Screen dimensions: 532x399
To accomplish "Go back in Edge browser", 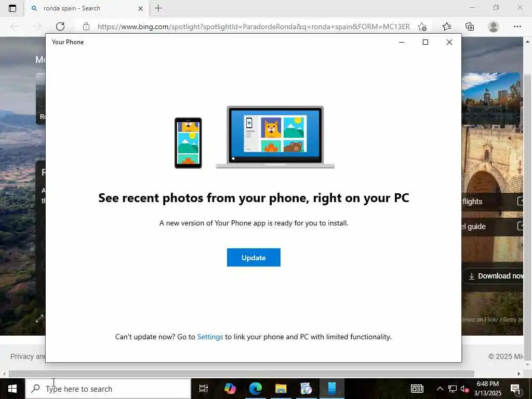I will tap(15, 26).
